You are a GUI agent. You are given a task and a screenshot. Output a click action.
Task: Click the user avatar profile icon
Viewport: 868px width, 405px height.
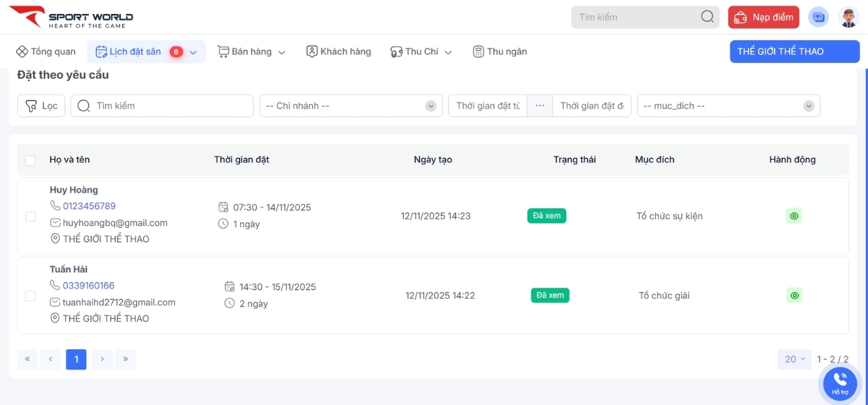tap(848, 17)
